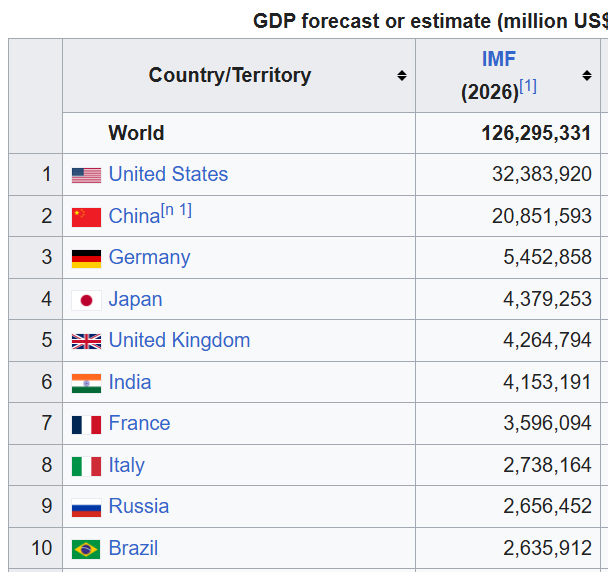Open the Germany article link
Viewport: 608px width, 572px height.
pos(149,257)
